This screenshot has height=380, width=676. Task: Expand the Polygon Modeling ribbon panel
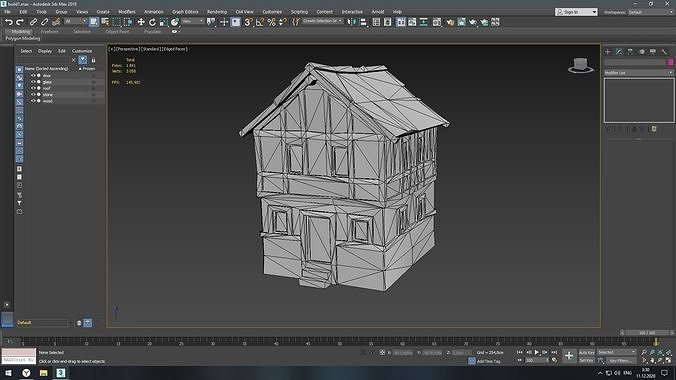point(23,38)
